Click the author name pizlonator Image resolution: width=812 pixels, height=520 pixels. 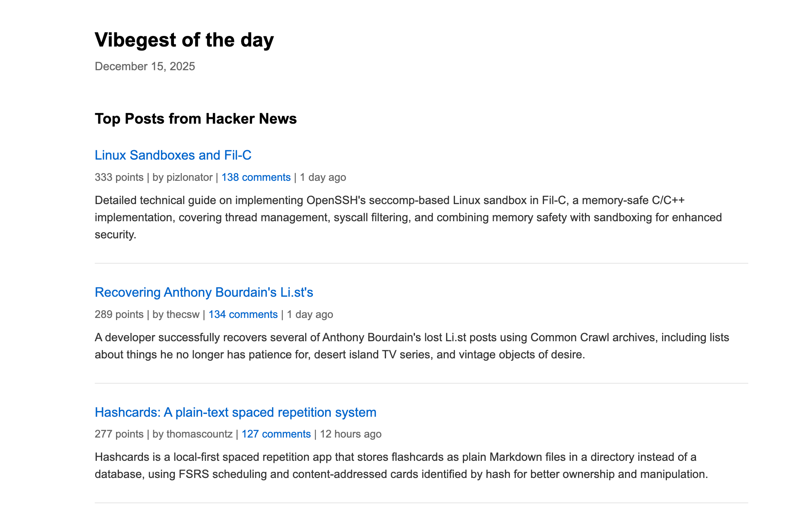click(189, 177)
